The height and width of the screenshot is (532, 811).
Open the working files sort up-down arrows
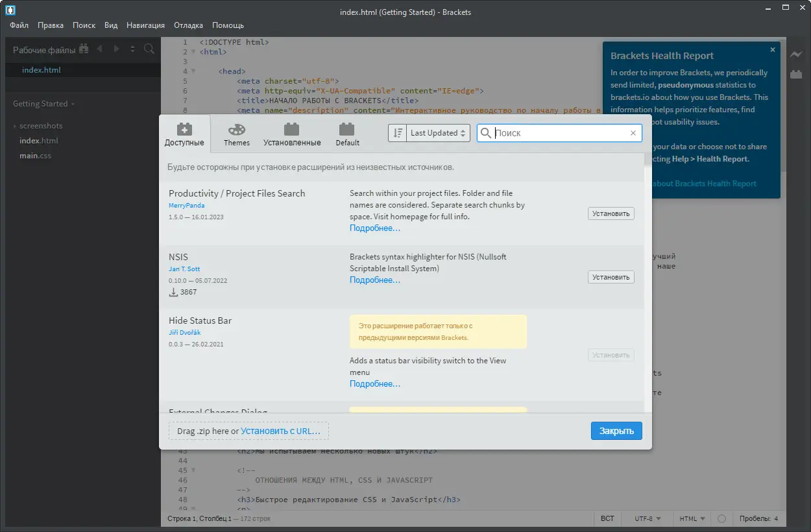click(132, 49)
